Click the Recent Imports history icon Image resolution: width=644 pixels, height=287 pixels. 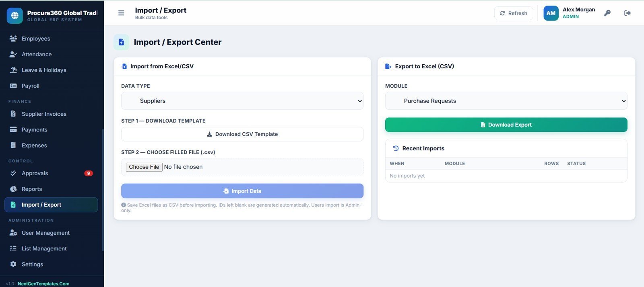396,148
